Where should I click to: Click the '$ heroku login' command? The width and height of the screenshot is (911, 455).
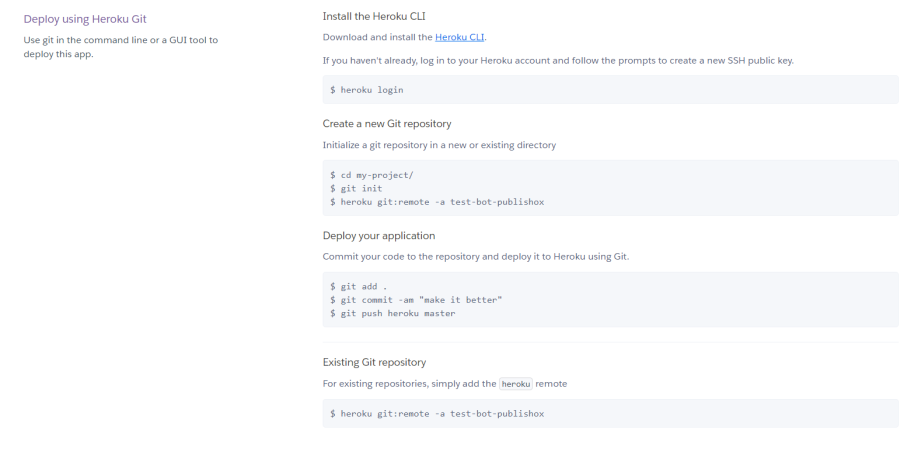point(367,89)
